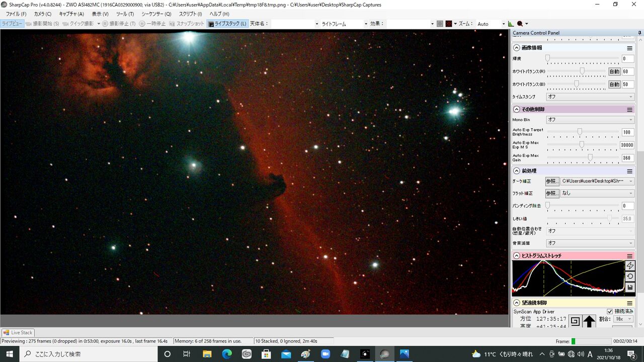This screenshot has width=644, height=362.
Task: Open the スクリプト (I) menu
Action: 191,14
